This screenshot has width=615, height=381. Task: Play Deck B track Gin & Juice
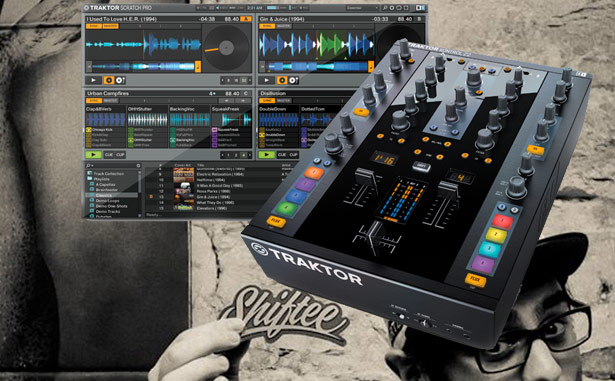[x=266, y=80]
